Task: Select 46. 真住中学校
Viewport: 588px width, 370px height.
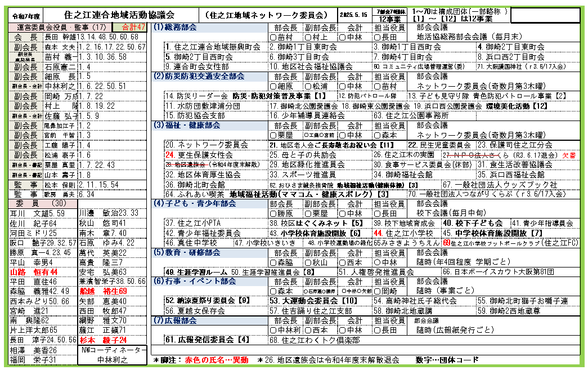Action: click(191, 243)
